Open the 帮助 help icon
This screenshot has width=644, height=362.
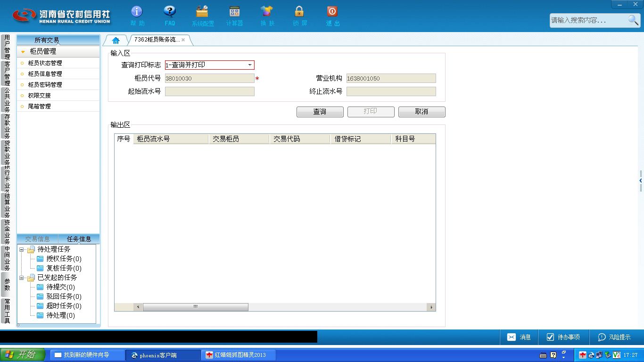tap(137, 12)
